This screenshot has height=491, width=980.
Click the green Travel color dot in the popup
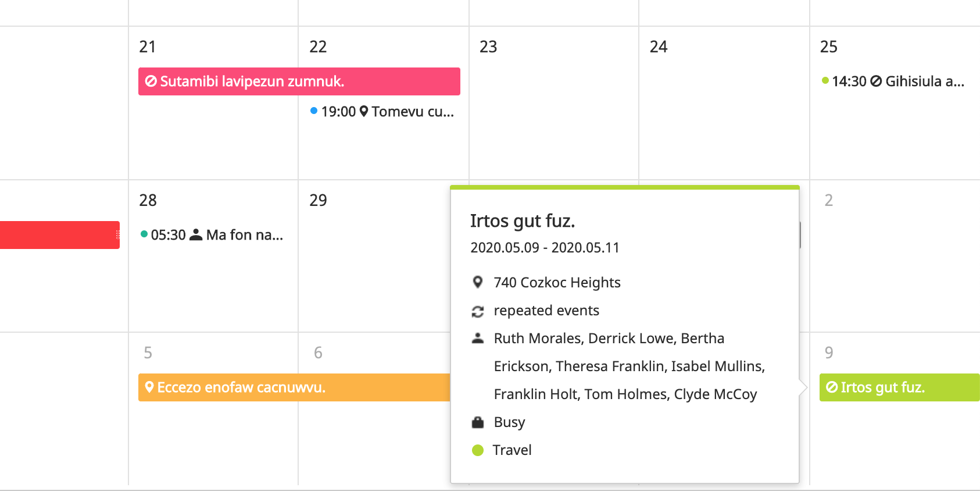pos(478,449)
